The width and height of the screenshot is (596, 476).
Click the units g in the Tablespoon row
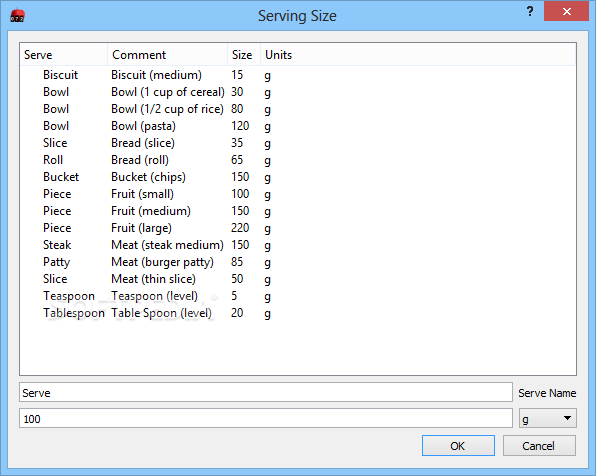pos(268,314)
